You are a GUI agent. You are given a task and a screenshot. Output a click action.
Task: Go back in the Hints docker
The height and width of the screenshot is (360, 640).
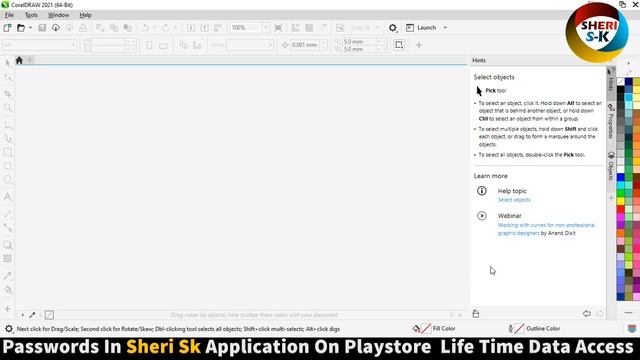tap(587, 313)
